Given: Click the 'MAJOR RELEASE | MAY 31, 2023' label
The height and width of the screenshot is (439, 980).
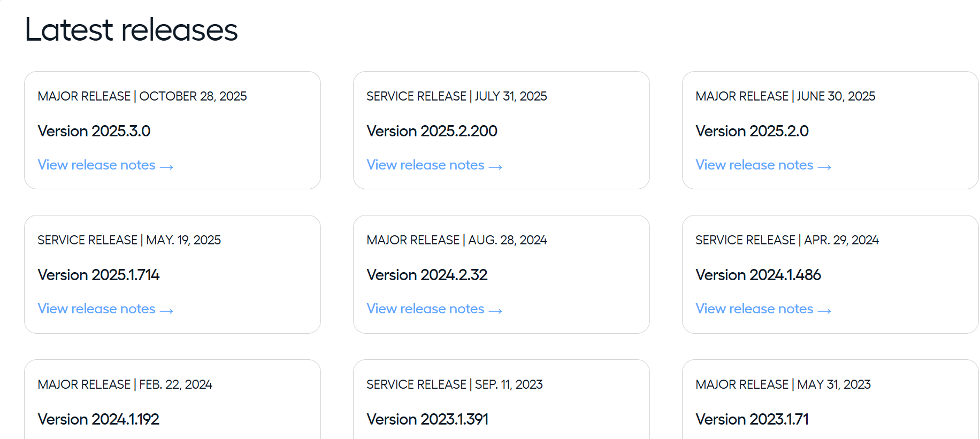Looking at the screenshot, I should point(783,384).
